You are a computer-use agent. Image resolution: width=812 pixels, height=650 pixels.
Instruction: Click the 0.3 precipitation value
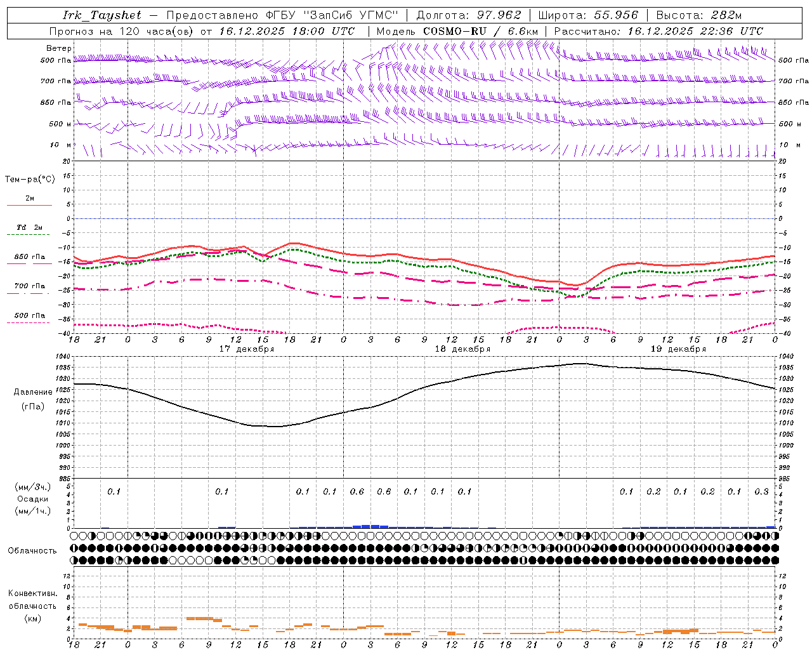click(x=761, y=491)
